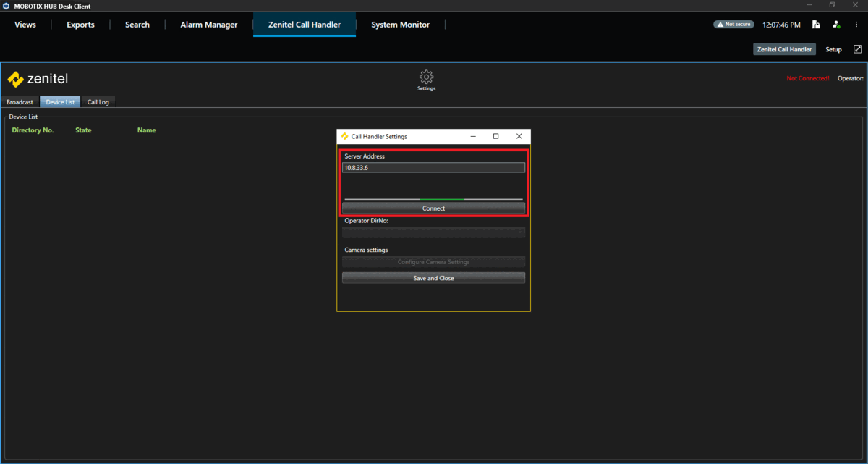Open the three-dot more options menu
Viewport: 868px width, 464px height.
856,25
